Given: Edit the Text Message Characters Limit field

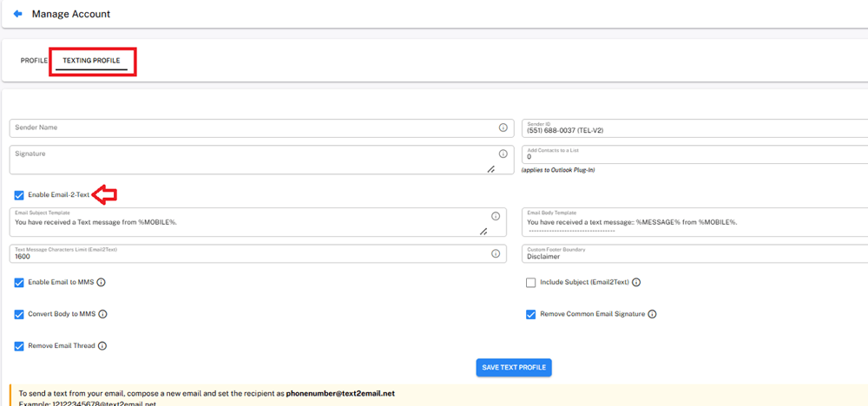Looking at the screenshot, I should pos(258,254).
